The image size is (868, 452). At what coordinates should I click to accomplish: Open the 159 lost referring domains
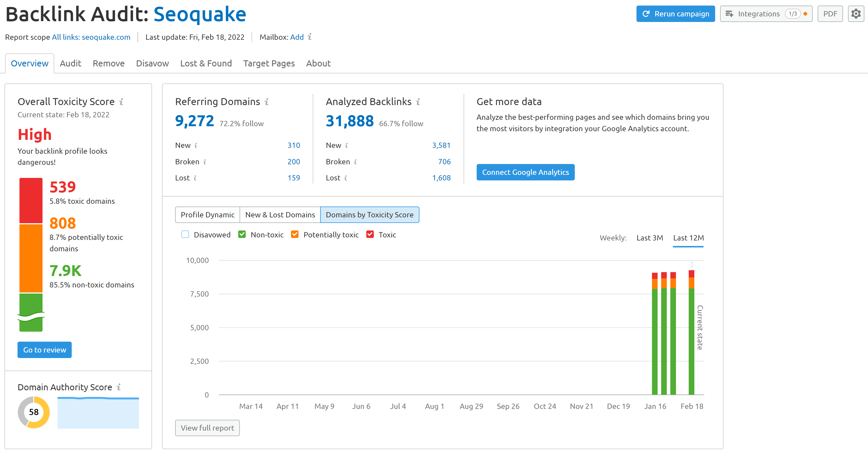click(294, 178)
